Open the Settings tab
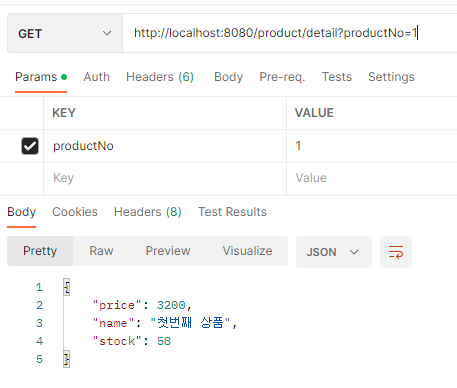This screenshot has height=388, width=457. click(x=391, y=77)
